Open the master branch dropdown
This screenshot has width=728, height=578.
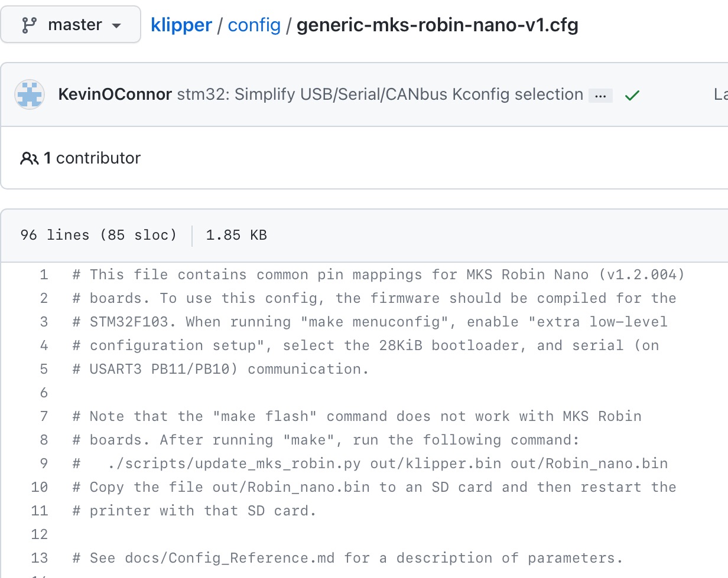[70, 25]
